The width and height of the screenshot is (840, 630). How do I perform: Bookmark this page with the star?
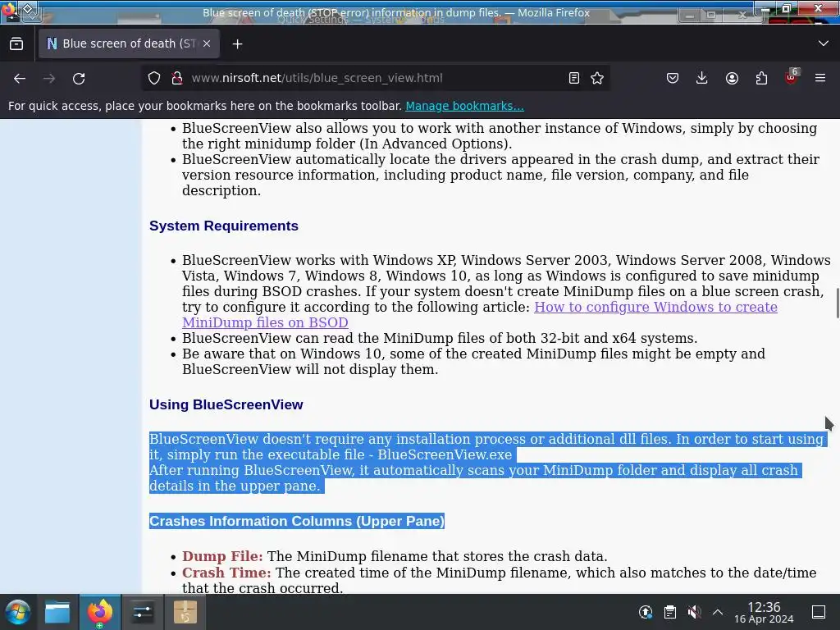597,78
